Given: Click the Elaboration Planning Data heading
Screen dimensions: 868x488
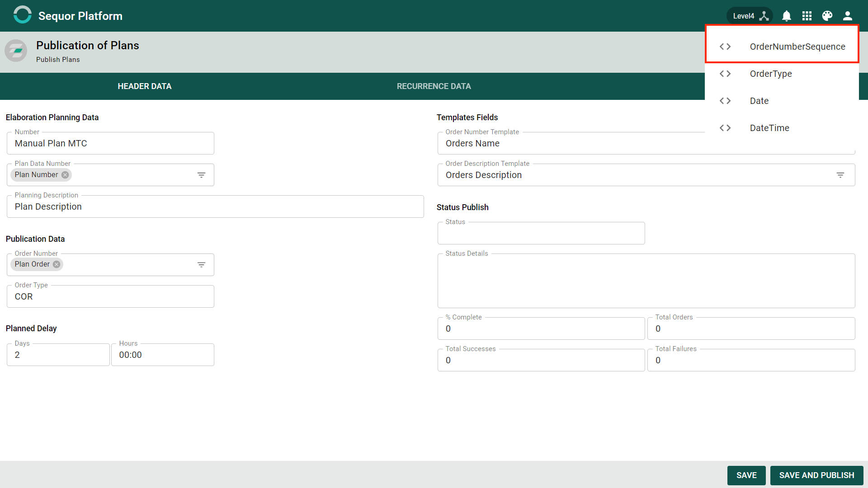Looking at the screenshot, I should 52,117.
